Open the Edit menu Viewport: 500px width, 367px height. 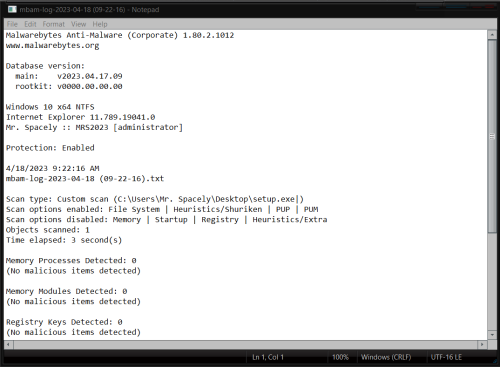click(x=30, y=24)
